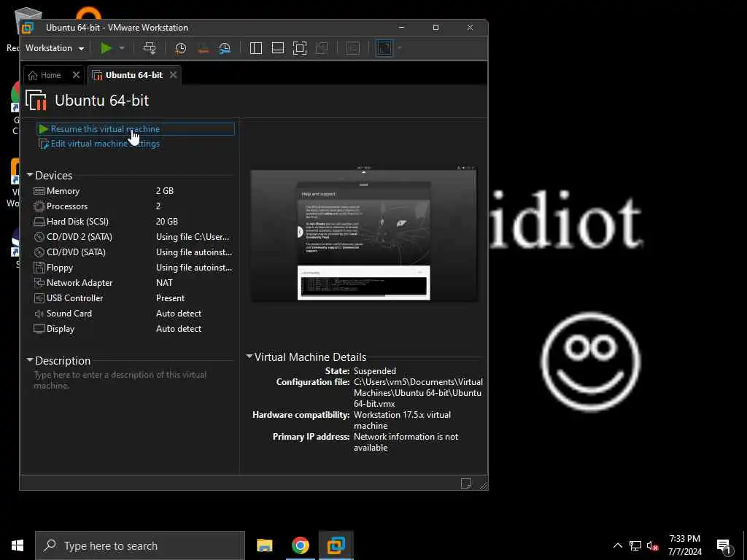This screenshot has width=747, height=560.
Task: Click the status bar message log icon
Action: coord(466,484)
